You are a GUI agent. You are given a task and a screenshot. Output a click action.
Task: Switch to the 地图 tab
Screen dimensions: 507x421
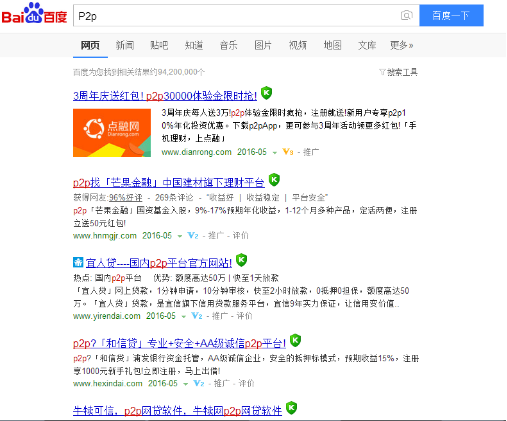point(332,45)
